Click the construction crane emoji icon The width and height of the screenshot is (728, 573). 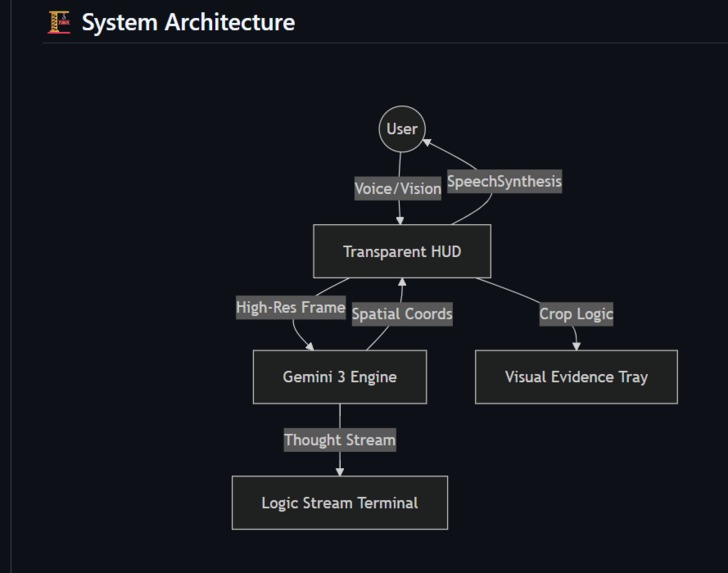pyautogui.click(x=59, y=22)
